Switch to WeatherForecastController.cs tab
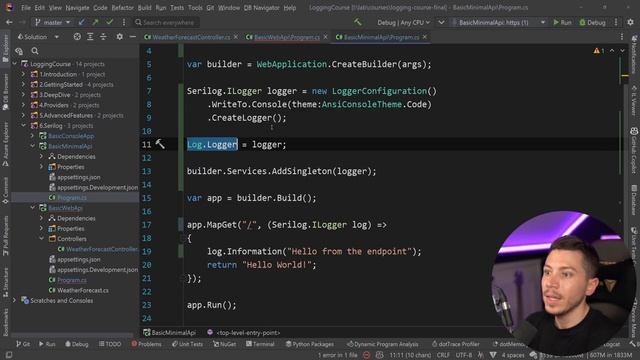 click(191, 37)
